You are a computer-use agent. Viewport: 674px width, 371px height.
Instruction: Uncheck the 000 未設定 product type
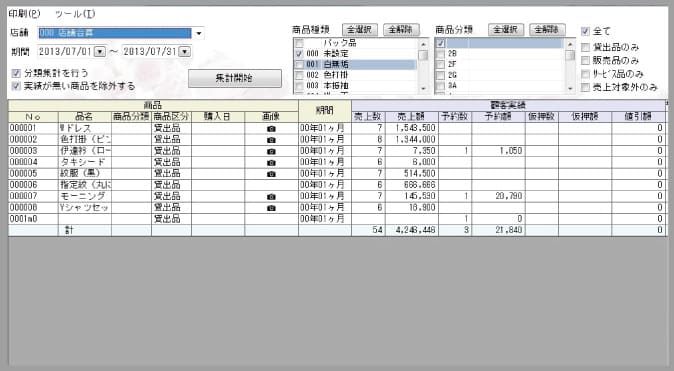[300, 54]
